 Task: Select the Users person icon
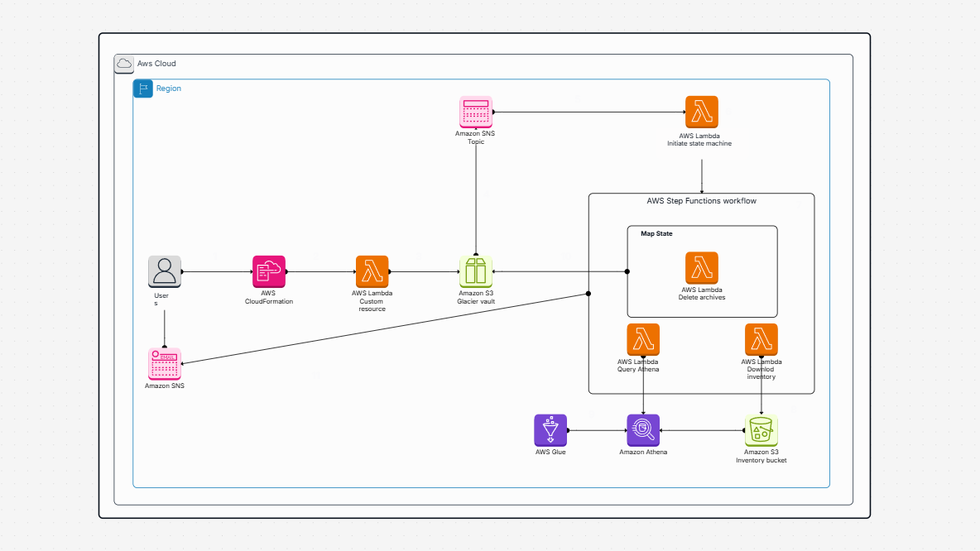[165, 271]
